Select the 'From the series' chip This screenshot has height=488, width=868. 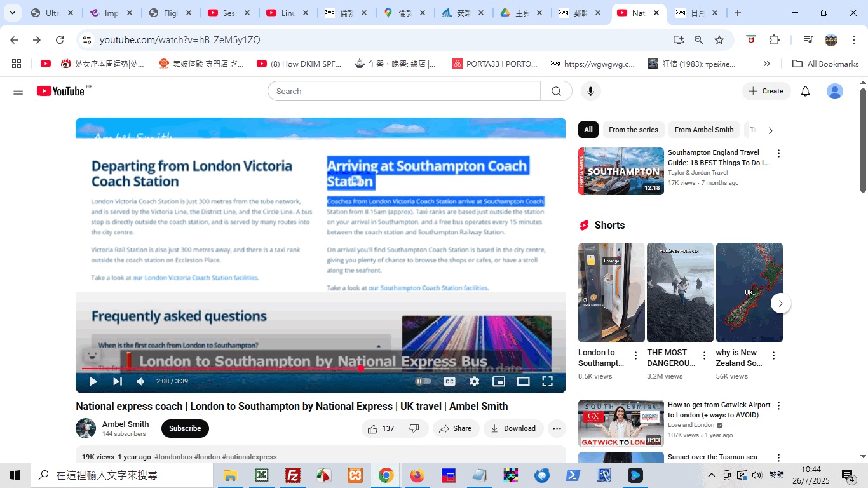(x=633, y=130)
